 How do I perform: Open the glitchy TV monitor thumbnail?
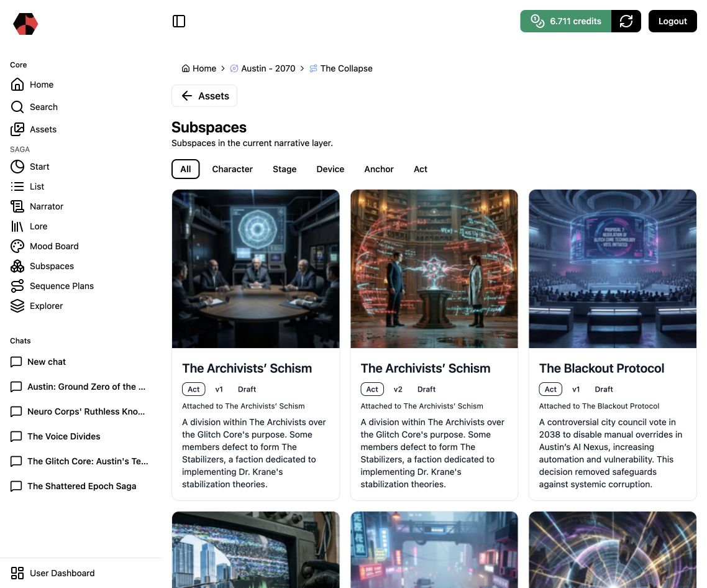[256, 549]
